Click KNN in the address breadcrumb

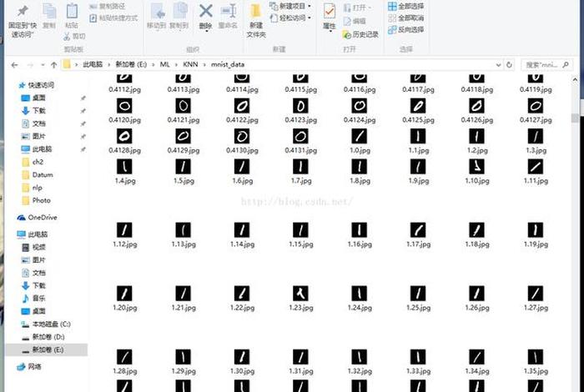[x=191, y=64]
